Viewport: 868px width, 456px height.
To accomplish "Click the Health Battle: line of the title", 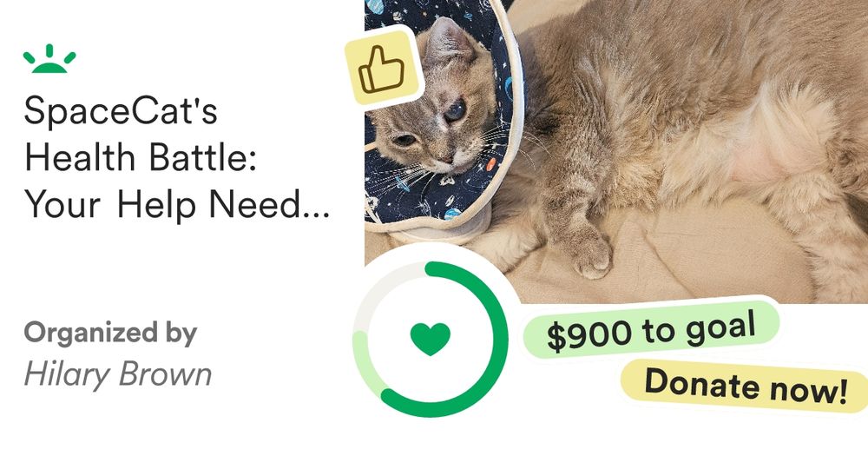I will coord(140,157).
